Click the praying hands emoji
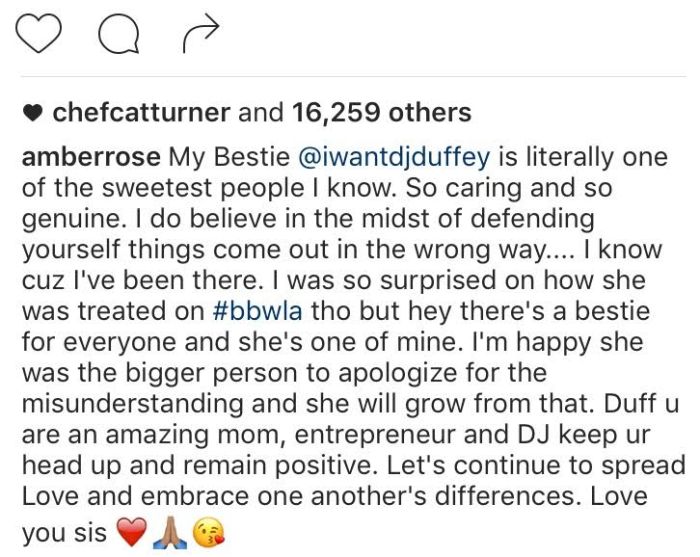This screenshot has height=557, width=700. [x=170, y=532]
